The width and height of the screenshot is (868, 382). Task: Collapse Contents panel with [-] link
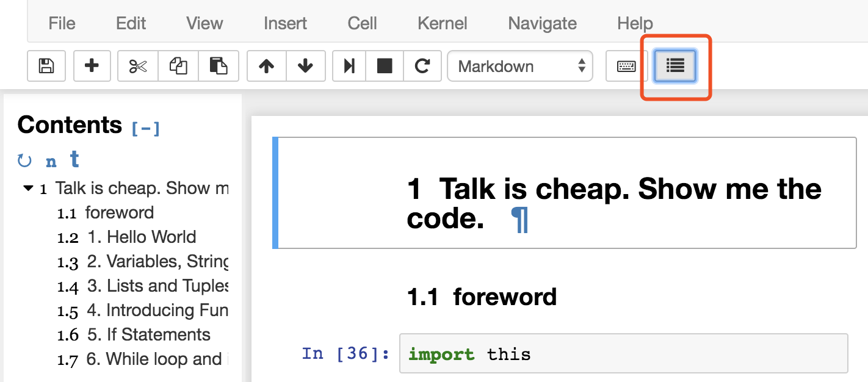click(145, 128)
